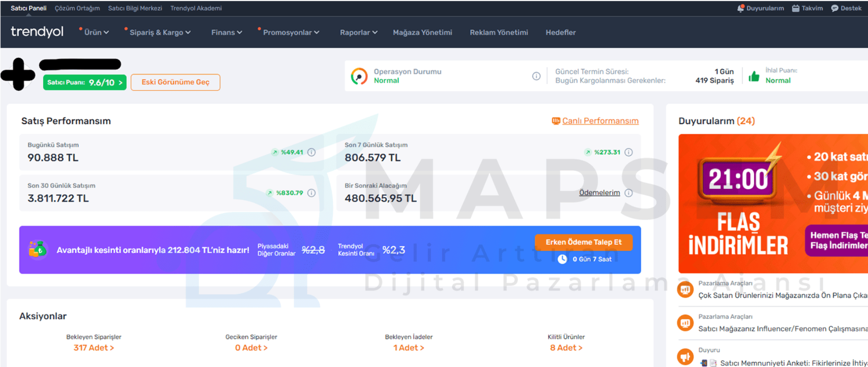Open the info icon for Son 30 Günlük Satışım
Screen dimensions: 868x367
[x=311, y=193]
